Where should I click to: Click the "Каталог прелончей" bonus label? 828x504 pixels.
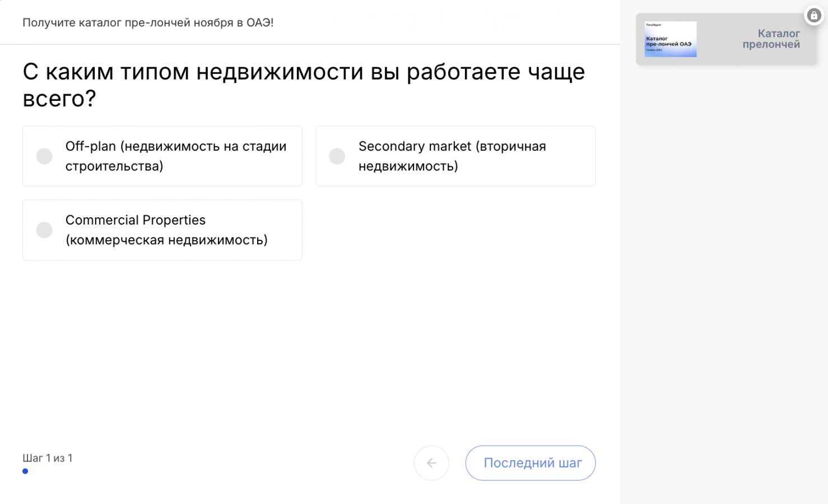click(771, 39)
